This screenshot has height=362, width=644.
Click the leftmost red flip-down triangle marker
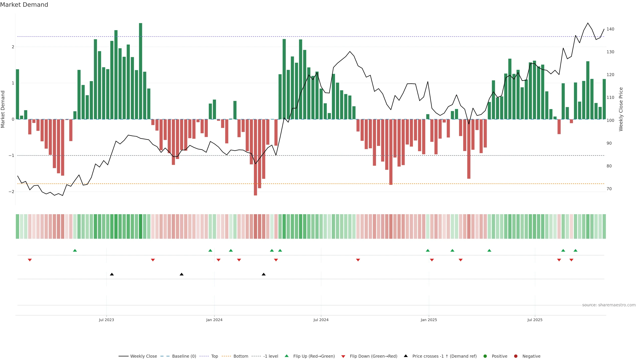point(30,260)
